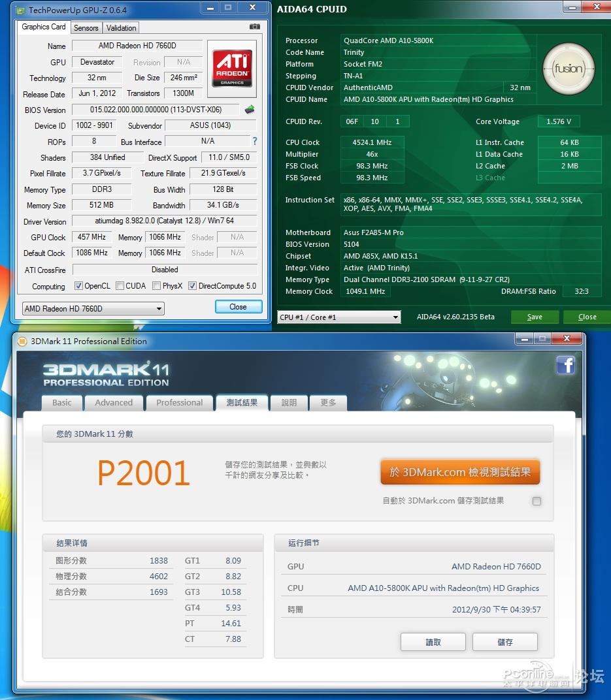Click the GPU-Z title bar app icon
Image resolution: width=611 pixels, height=700 pixels.
pyautogui.click(x=20, y=10)
